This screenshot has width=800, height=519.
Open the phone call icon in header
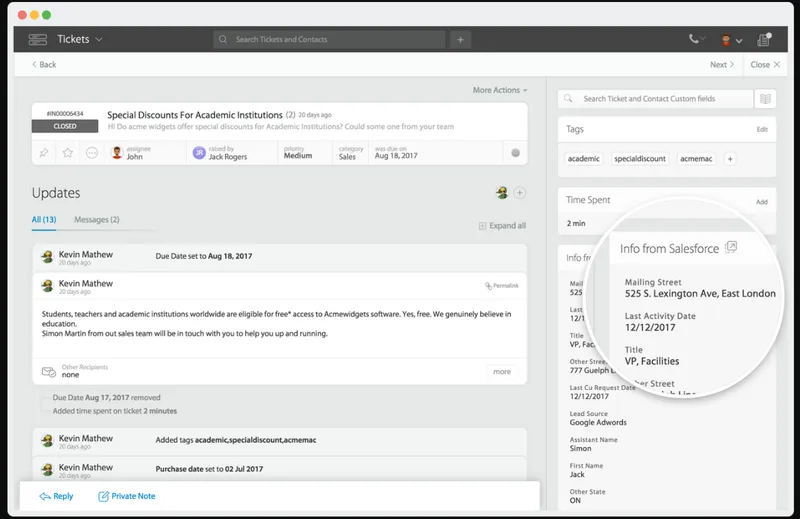pyautogui.click(x=694, y=39)
